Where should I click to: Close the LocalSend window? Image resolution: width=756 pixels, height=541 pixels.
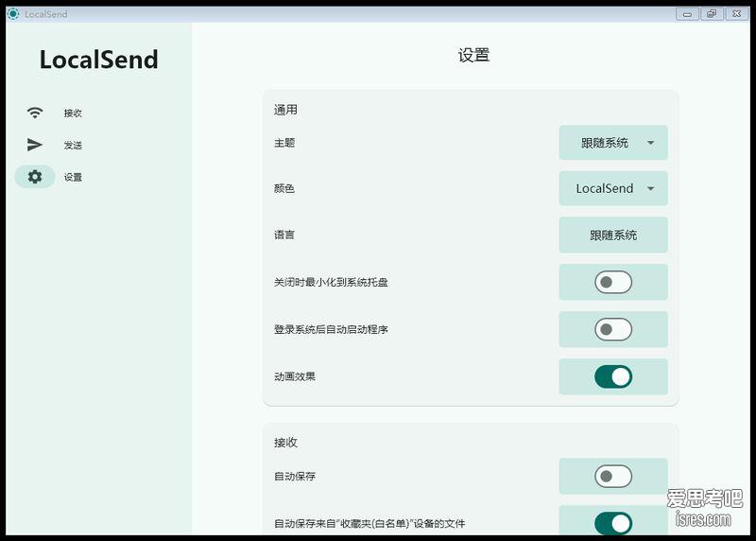tap(737, 14)
